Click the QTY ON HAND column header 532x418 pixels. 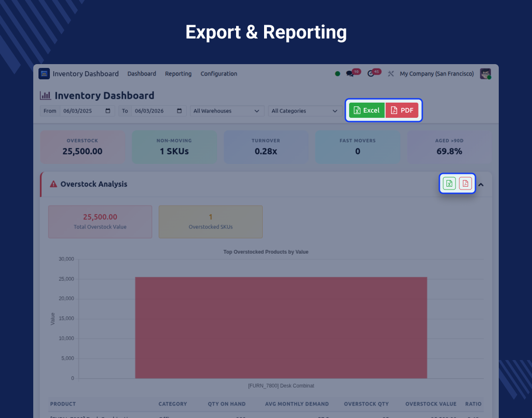point(227,404)
